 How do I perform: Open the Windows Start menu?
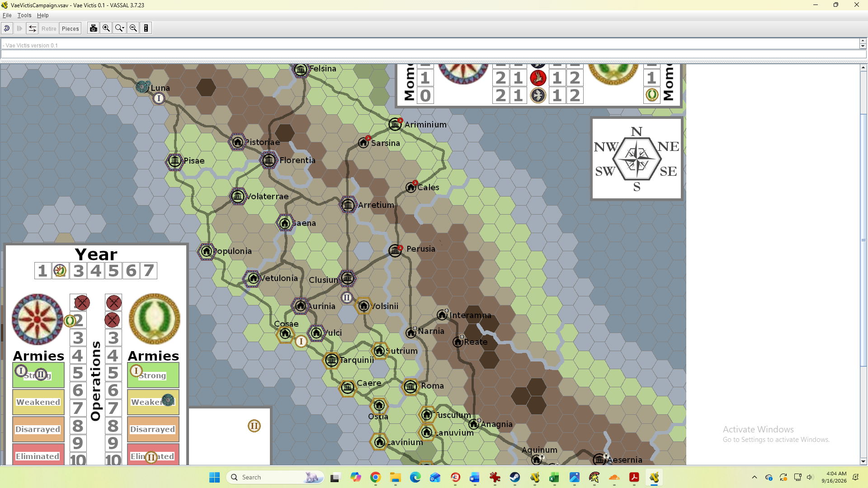point(214,477)
